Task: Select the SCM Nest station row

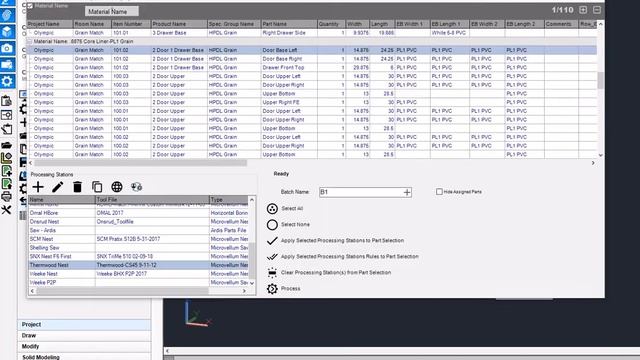Action: (138, 239)
